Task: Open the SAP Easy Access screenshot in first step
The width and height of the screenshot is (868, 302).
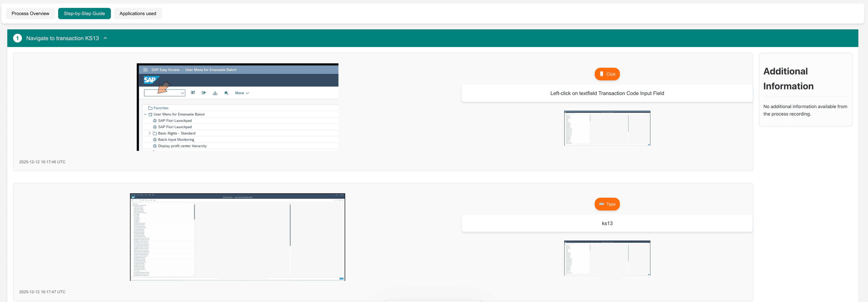Action: pyautogui.click(x=238, y=107)
